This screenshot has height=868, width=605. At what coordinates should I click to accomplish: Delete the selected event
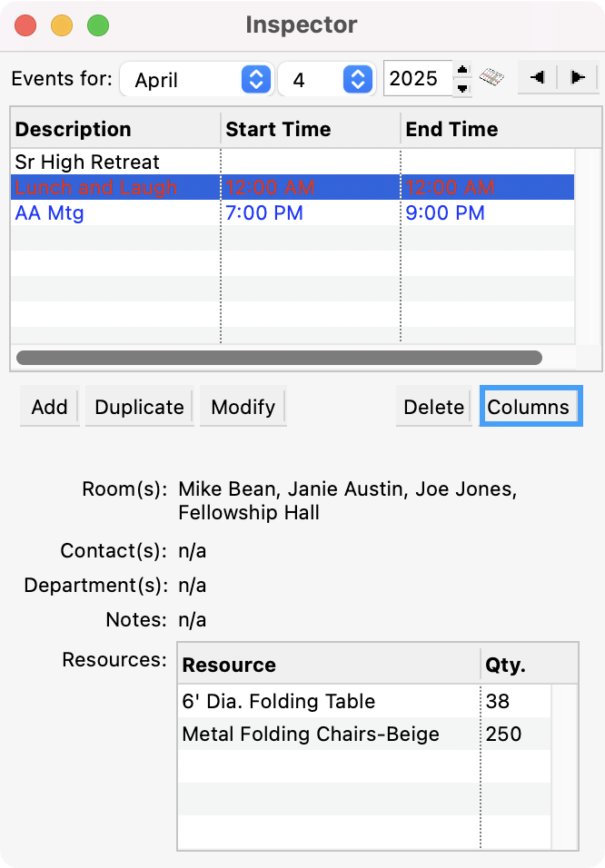tap(433, 408)
